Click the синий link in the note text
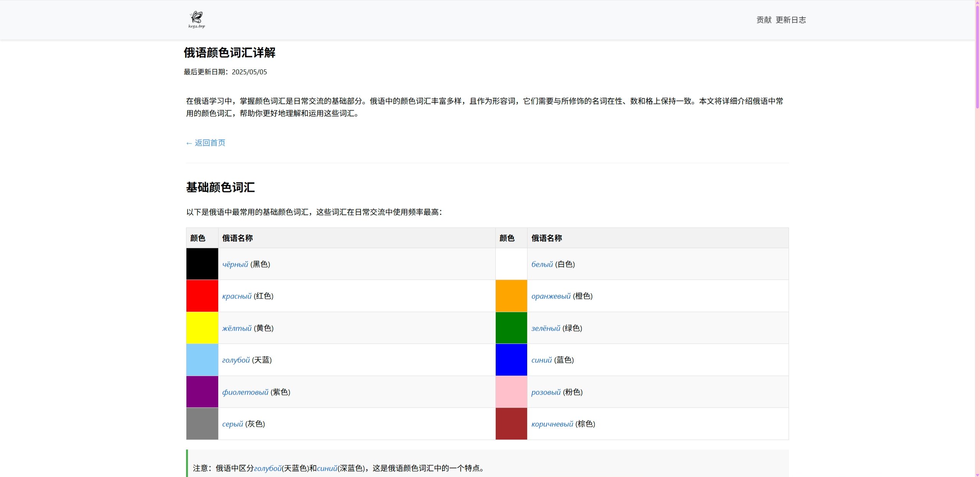Image resolution: width=980 pixels, height=477 pixels. coord(326,467)
